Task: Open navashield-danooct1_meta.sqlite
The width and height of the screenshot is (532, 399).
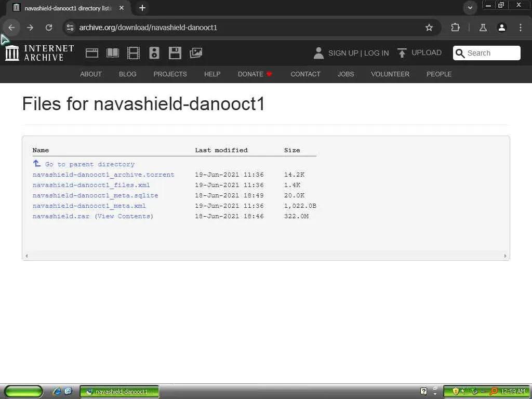Action: pyautogui.click(x=96, y=195)
